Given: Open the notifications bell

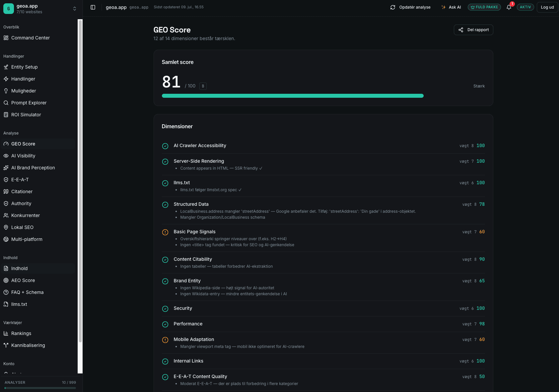Looking at the screenshot, I should tap(509, 7).
